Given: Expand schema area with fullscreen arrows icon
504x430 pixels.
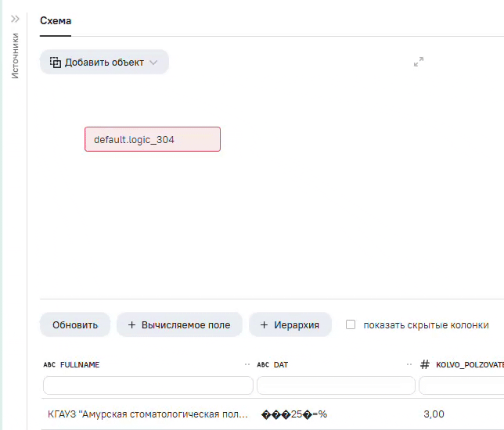Looking at the screenshot, I should coord(419,62).
